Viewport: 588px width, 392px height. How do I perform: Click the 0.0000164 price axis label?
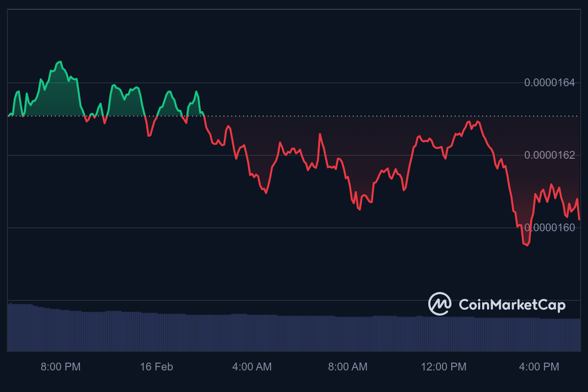pos(549,82)
